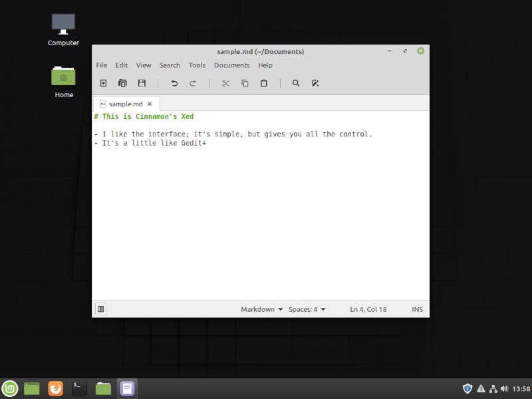The height and width of the screenshot is (399, 532).
Task: Paste from clipboard toolbar icon
Action: [264, 83]
